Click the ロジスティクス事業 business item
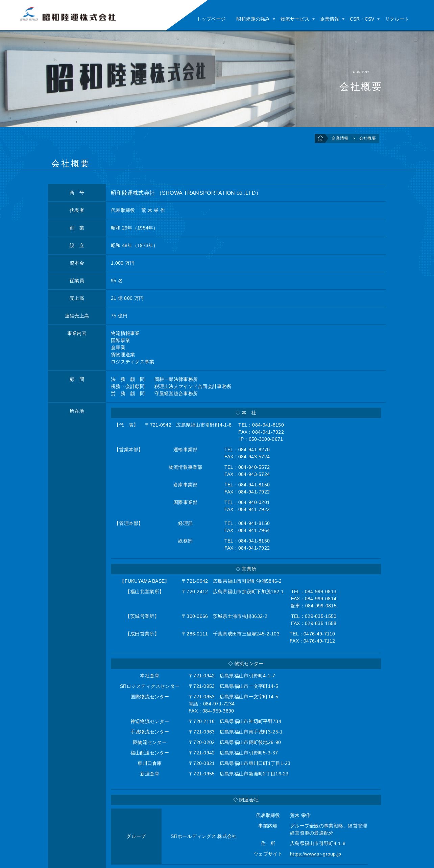 coord(132,362)
